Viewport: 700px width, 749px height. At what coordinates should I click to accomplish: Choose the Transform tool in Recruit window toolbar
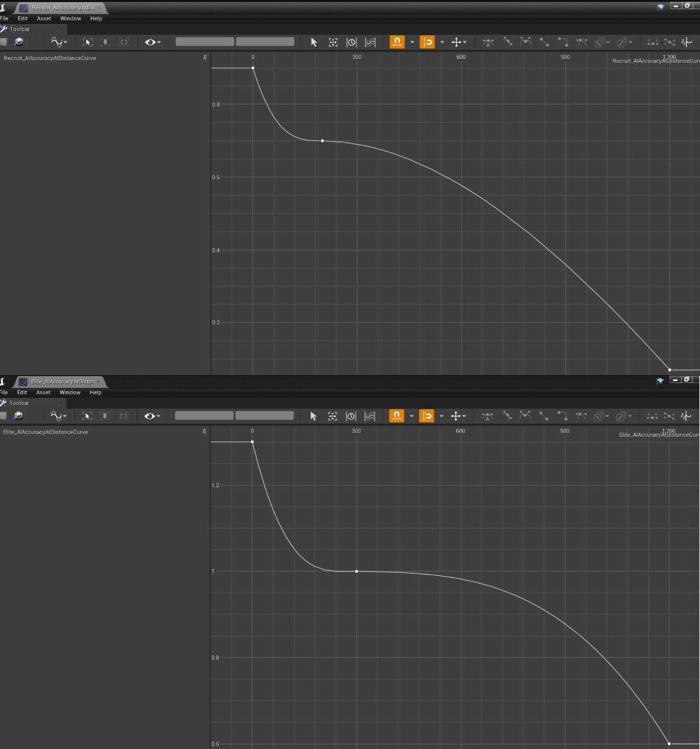(333, 42)
